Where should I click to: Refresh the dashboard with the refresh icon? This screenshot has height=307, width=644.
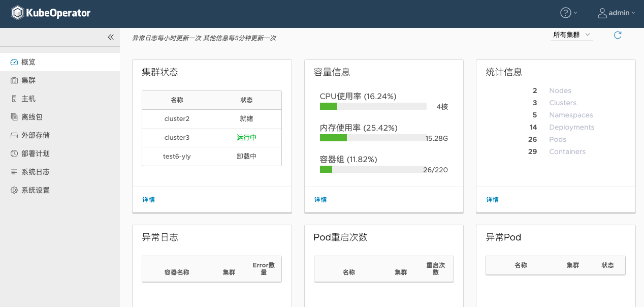tap(618, 36)
